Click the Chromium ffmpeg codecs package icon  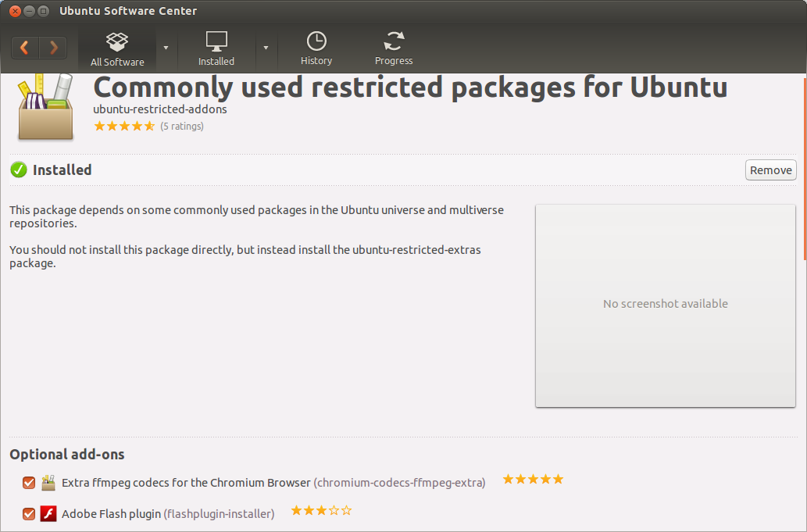click(48, 482)
